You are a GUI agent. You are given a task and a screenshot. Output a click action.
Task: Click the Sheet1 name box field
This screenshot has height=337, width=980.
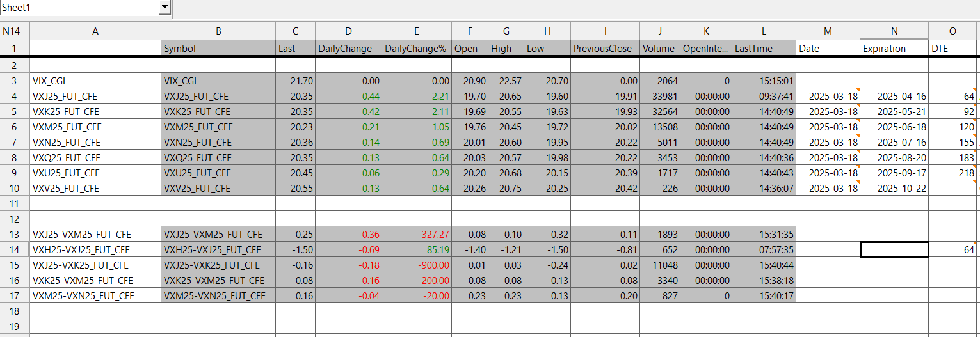[x=79, y=7]
